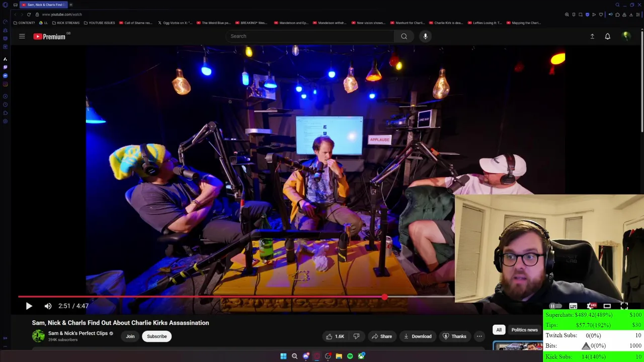Viewport: 644px width, 362px height.
Task: Open the KICK STREAMS bookmarks folder
Action: click(x=66, y=23)
